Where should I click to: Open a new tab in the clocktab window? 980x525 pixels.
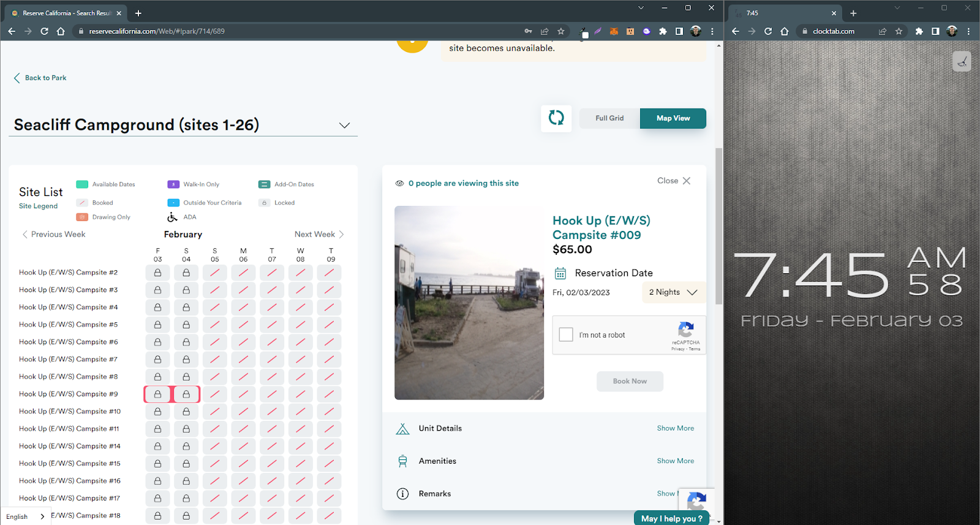click(x=853, y=13)
